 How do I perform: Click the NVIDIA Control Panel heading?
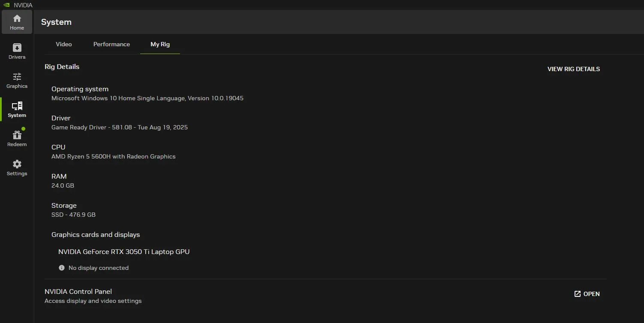[x=78, y=291]
